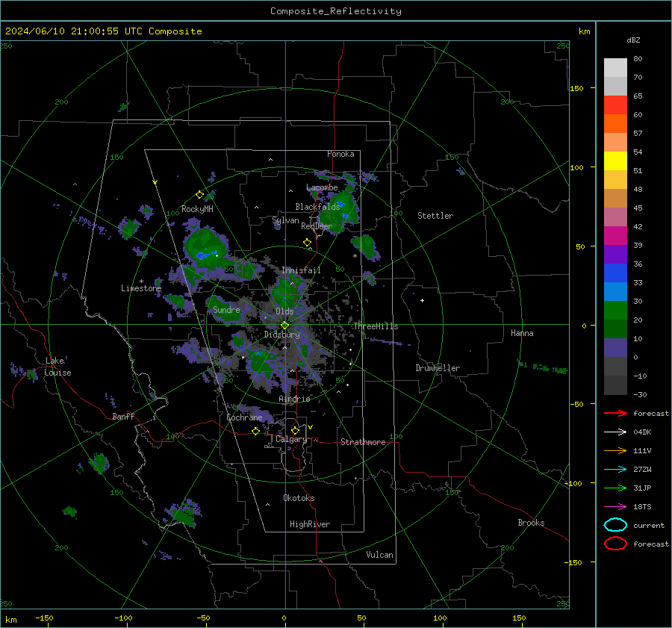Click the Stettler city label
Viewport: 672px width, 628px height.
[435, 216]
